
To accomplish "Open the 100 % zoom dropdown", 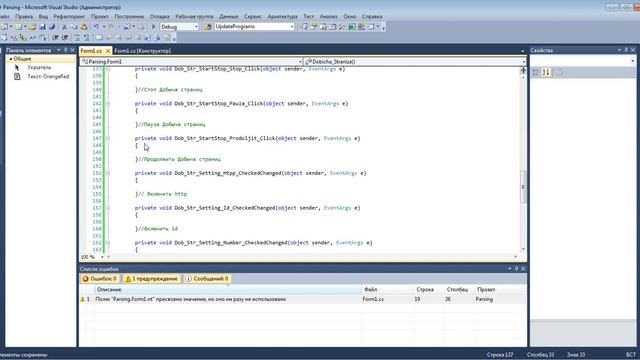I will pyautogui.click(x=102, y=257).
